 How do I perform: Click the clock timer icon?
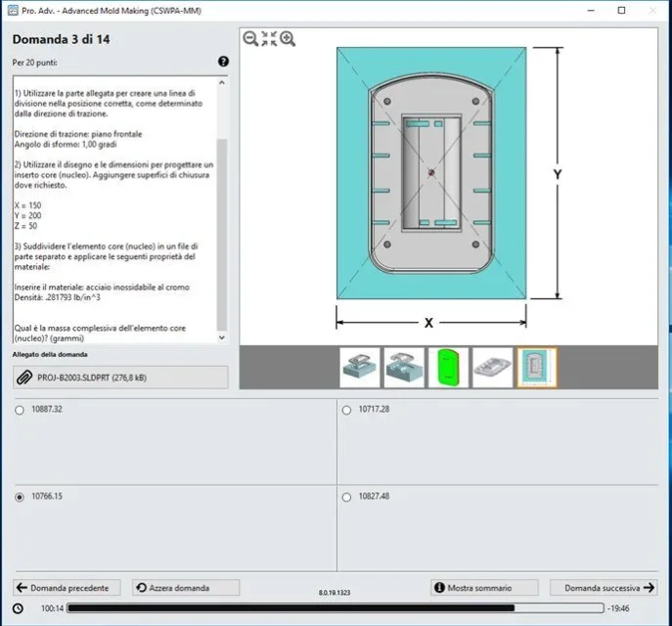(18, 608)
